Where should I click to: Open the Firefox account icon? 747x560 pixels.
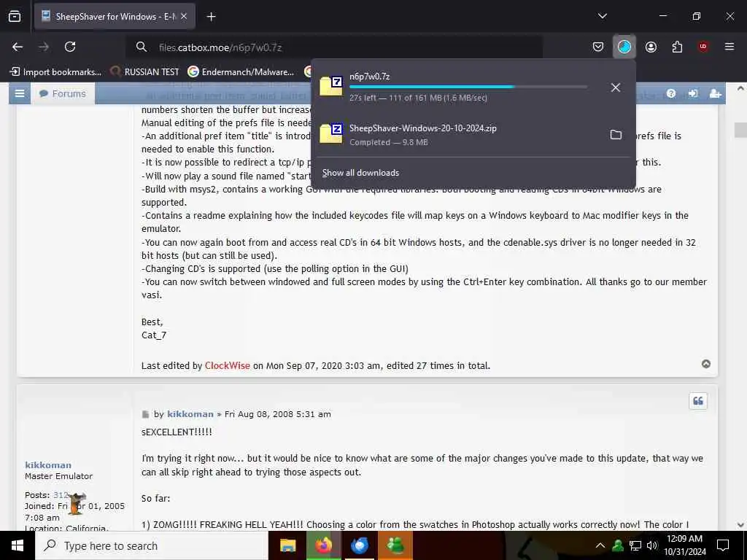click(x=651, y=47)
